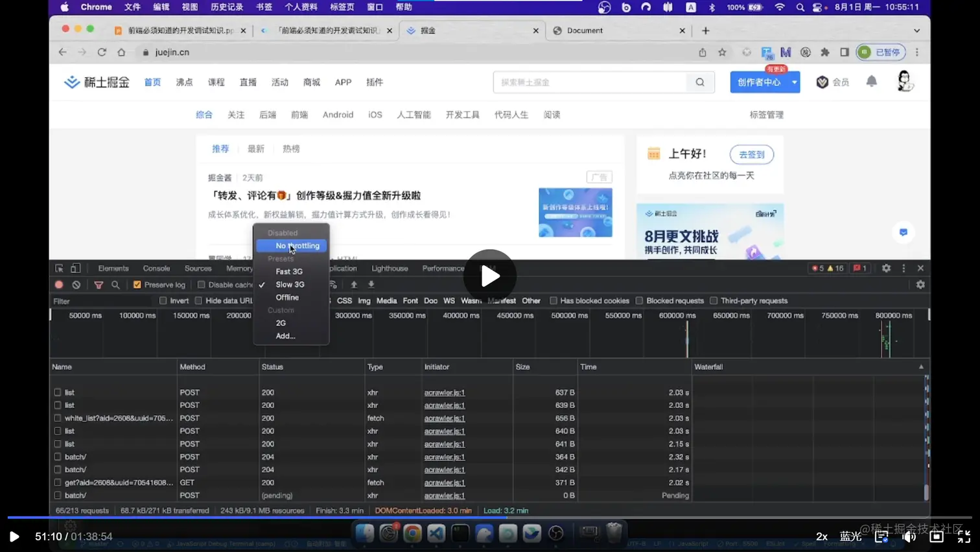Screen dimensions: 980x552
Task: Play the video from the bottom control bar
Action: [x=14, y=536]
